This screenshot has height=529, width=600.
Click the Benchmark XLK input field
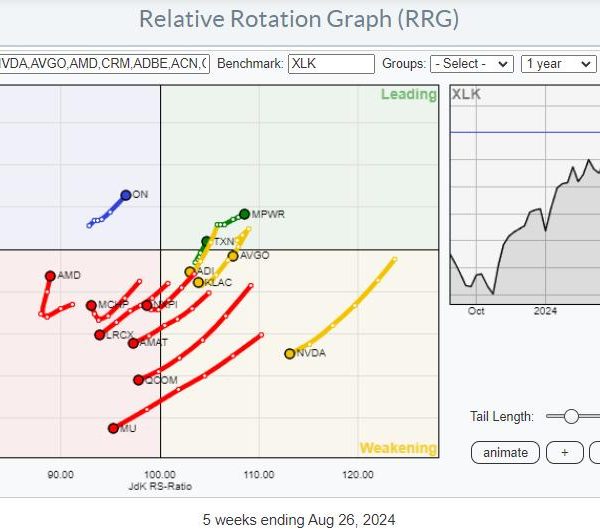(x=331, y=64)
